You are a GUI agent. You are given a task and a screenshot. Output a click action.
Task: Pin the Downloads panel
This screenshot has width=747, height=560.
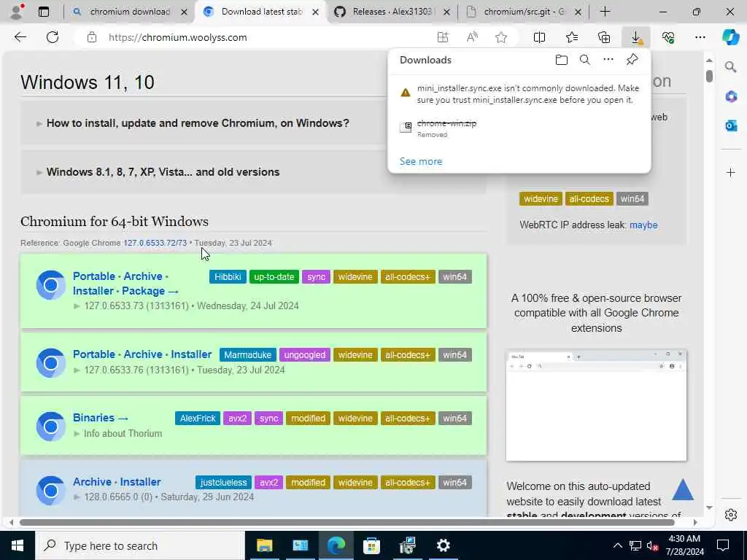pos(632,60)
